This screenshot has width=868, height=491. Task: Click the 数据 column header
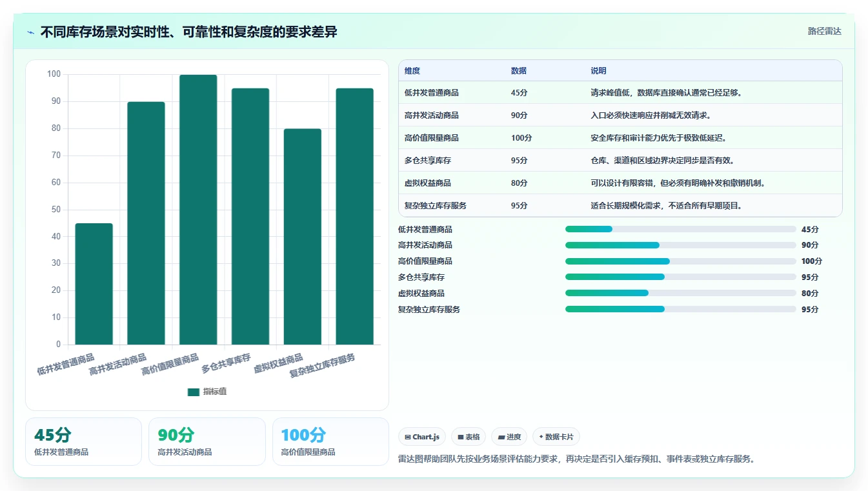[x=519, y=71]
